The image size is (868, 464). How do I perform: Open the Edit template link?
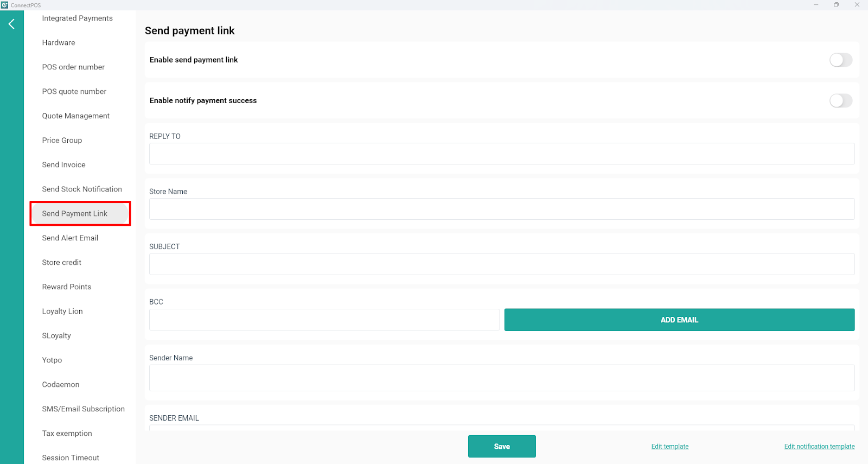[670, 446]
